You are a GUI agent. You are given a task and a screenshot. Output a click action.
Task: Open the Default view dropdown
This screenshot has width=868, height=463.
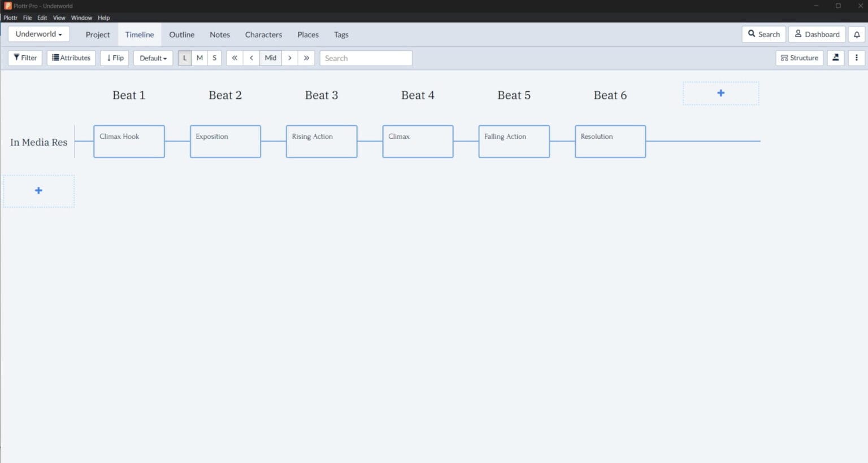[153, 58]
